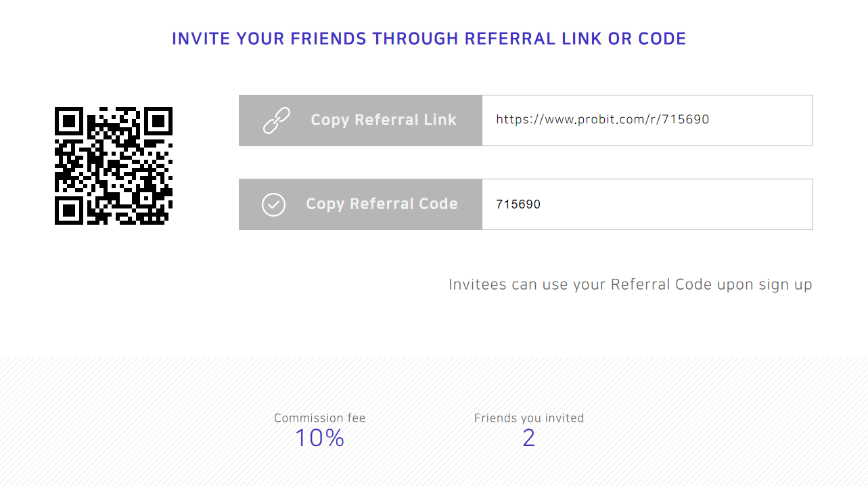Click the circled checkmark icon
Viewport: 868px width, 486px height.
(273, 204)
